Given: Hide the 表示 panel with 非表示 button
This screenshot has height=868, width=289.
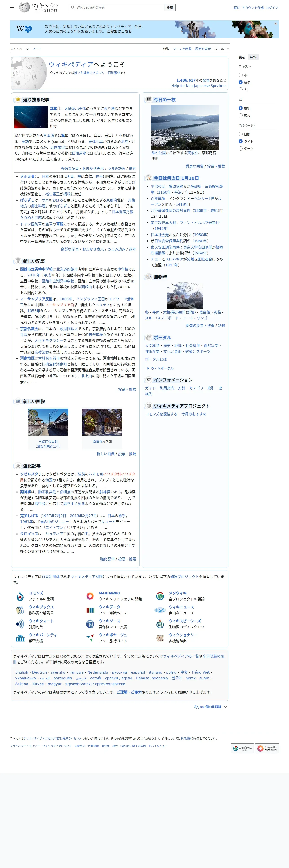Looking at the screenshot, I should pyautogui.click(x=253, y=57).
